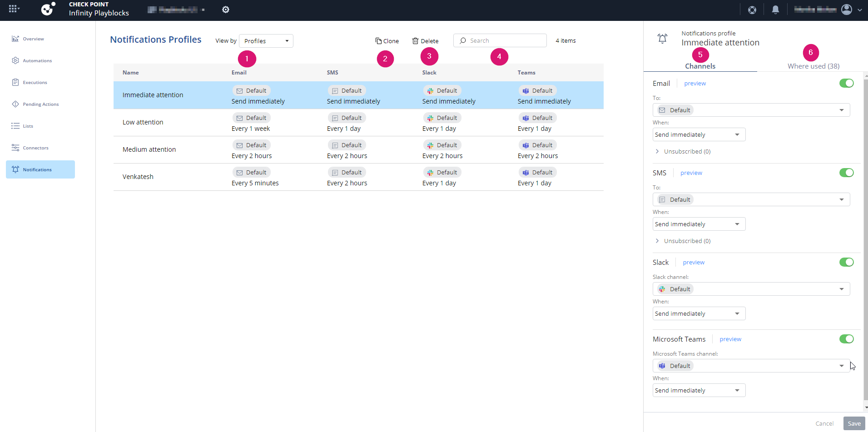Screen dimensions: 868x432
Task: Open the Slack channel dropdown
Action: click(x=751, y=289)
